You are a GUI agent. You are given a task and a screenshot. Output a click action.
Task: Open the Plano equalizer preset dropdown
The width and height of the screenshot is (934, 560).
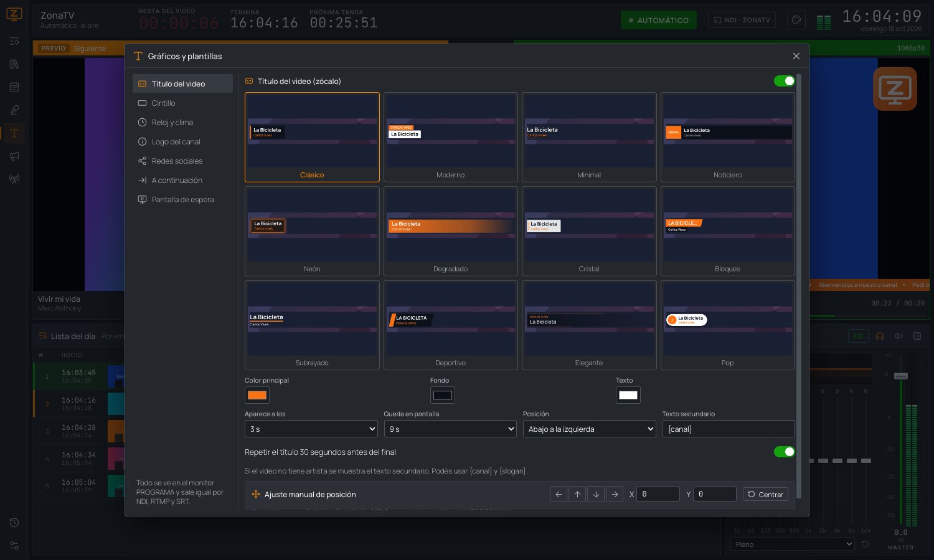(792, 544)
